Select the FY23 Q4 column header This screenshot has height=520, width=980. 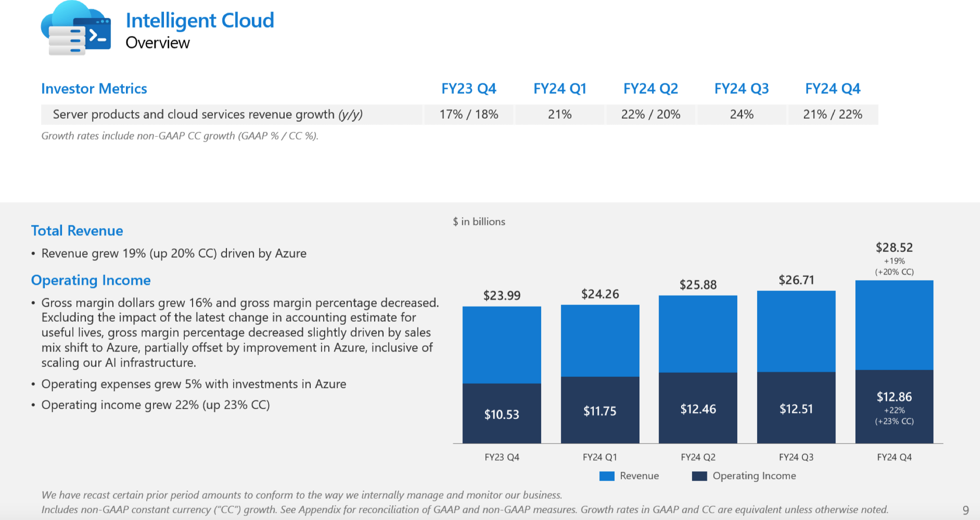point(469,88)
